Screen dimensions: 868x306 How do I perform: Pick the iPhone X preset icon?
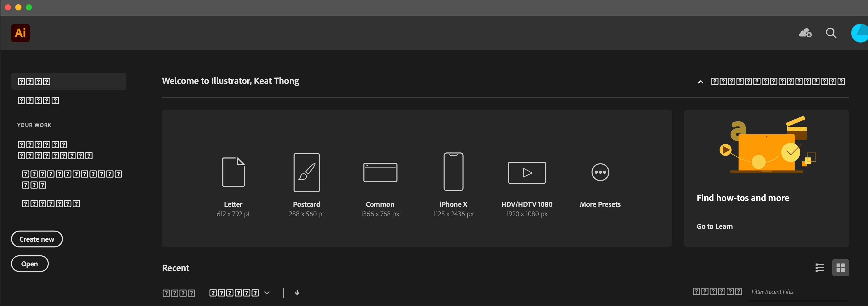453,172
